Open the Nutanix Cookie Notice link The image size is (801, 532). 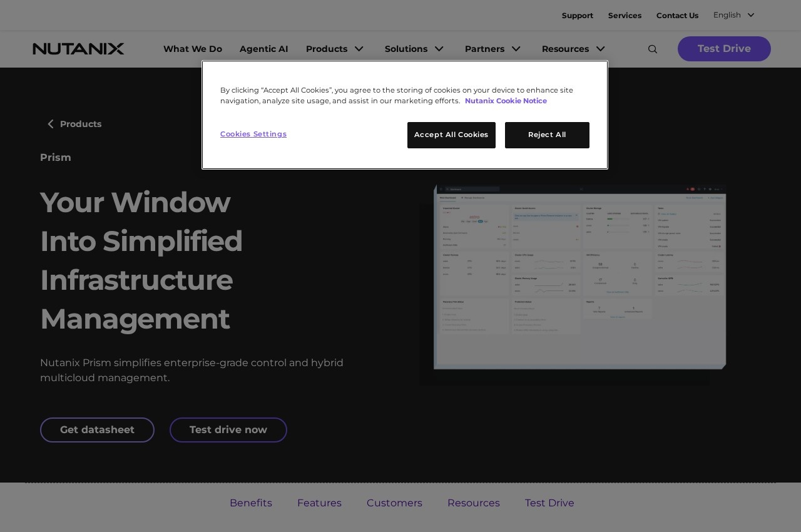click(x=506, y=101)
